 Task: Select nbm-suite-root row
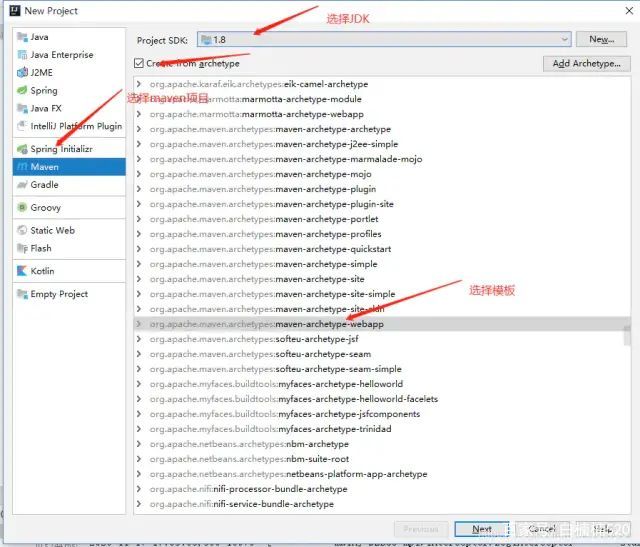pos(382,459)
